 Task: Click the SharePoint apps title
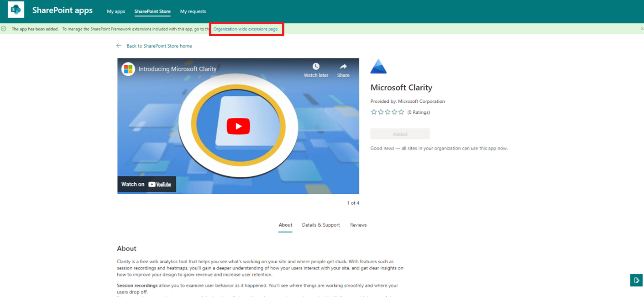click(63, 10)
